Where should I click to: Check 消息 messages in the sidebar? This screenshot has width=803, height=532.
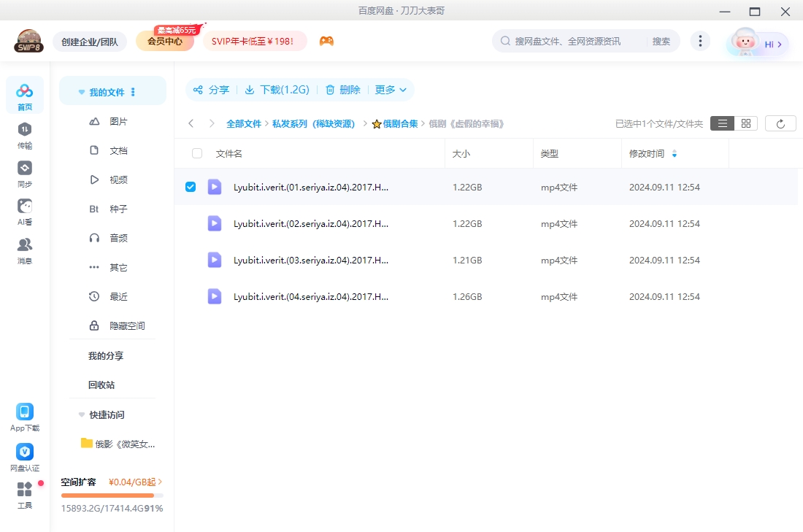[24, 248]
